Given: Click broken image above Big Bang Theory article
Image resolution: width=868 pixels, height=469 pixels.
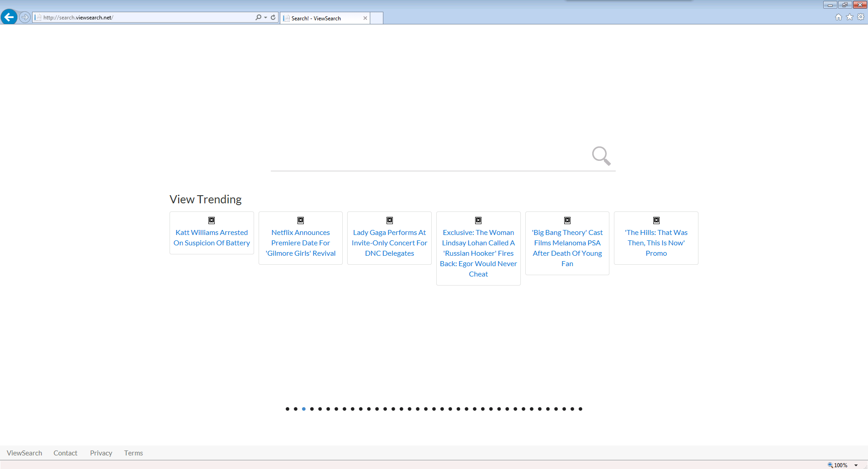Looking at the screenshot, I should (x=567, y=220).
